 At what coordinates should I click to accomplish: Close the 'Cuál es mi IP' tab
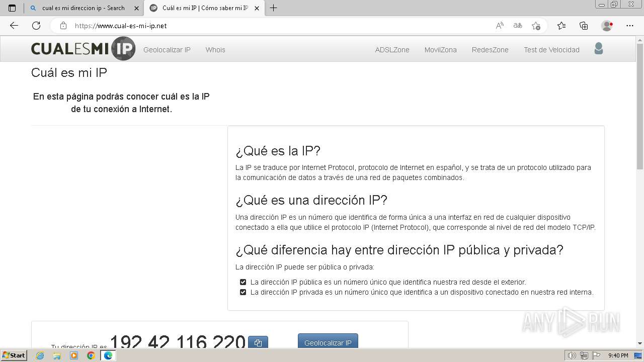tap(257, 8)
